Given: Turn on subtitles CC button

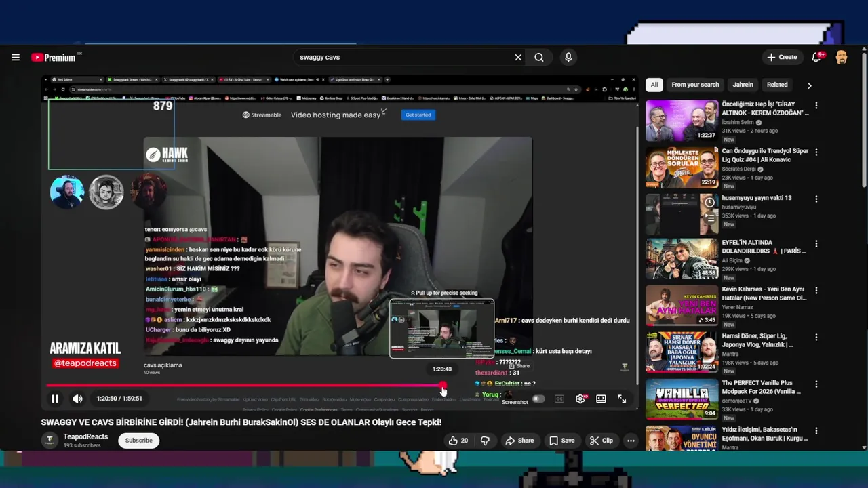Looking at the screenshot, I should [x=559, y=399].
